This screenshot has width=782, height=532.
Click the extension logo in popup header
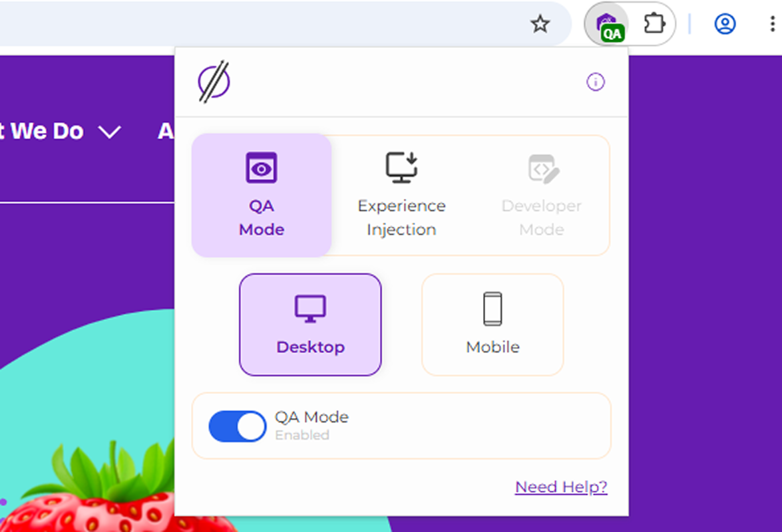[214, 82]
